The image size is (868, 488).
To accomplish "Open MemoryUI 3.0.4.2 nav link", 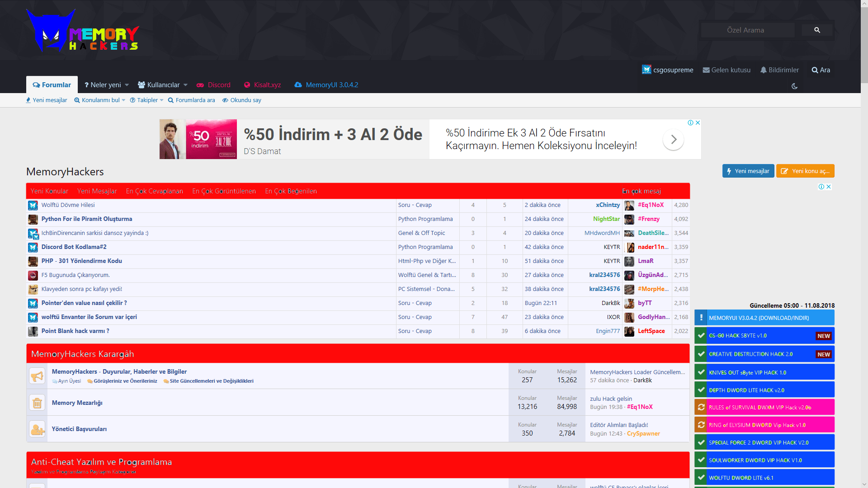I will click(326, 85).
